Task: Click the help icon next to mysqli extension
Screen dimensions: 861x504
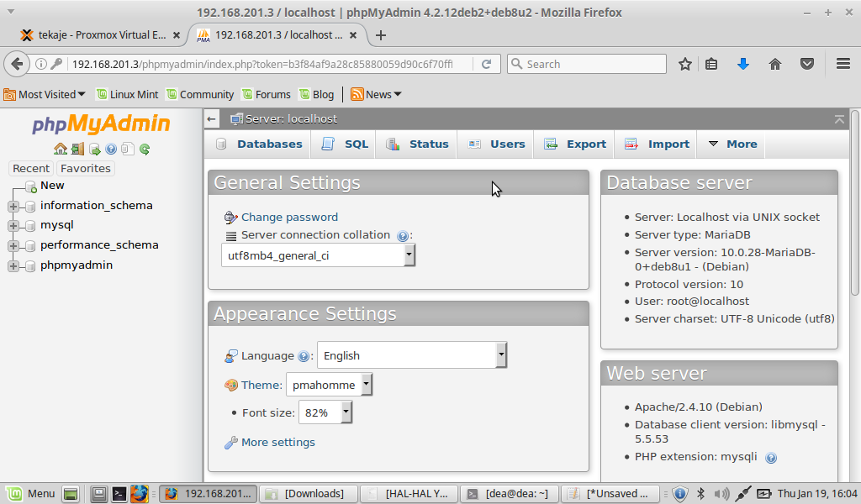Action: 771,458
